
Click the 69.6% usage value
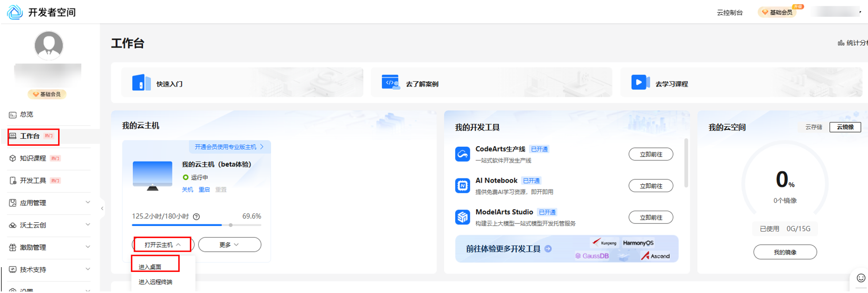pyautogui.click(x=252, y=216)
